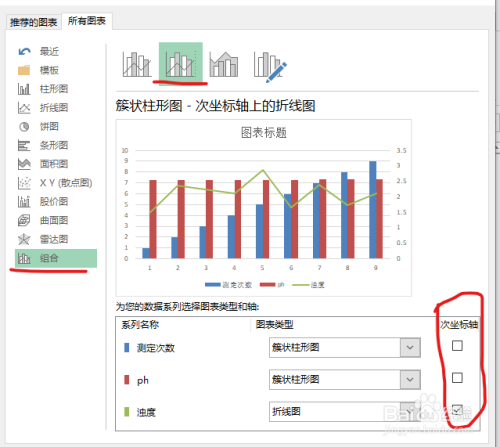Check the secondary axis box for ph
The width and height of the screenshot is (500, 447).
point(457,378)
